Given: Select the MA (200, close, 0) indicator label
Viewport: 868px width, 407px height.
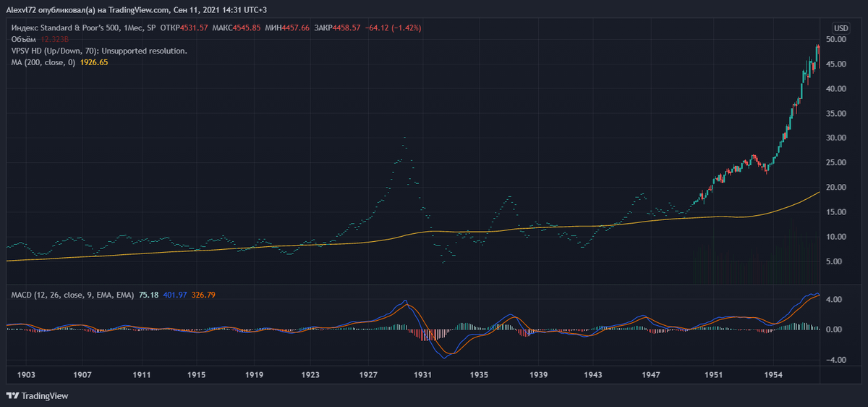Looking at the screenshot, I should [43, 63].
